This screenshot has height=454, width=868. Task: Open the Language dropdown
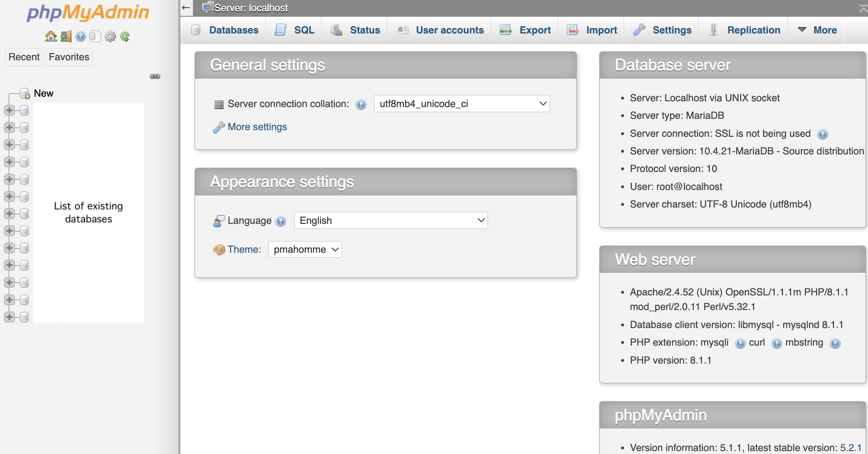pos(390,220)
